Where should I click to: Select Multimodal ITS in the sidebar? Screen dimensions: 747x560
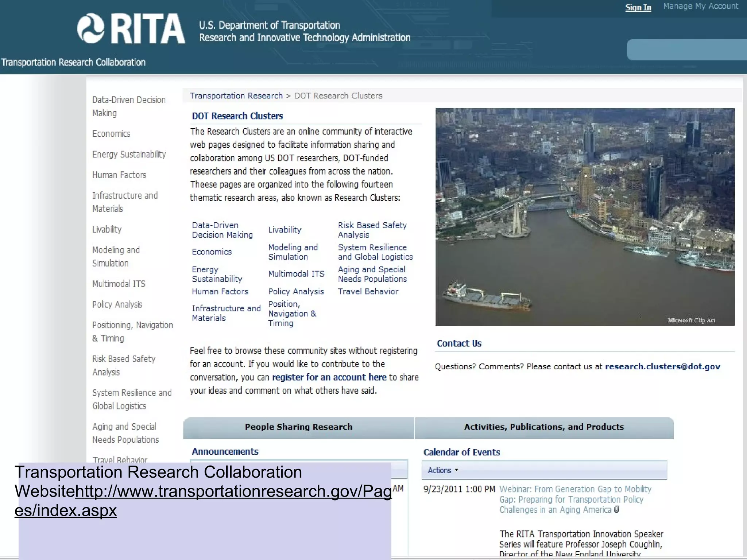click(x=119, y=284)
